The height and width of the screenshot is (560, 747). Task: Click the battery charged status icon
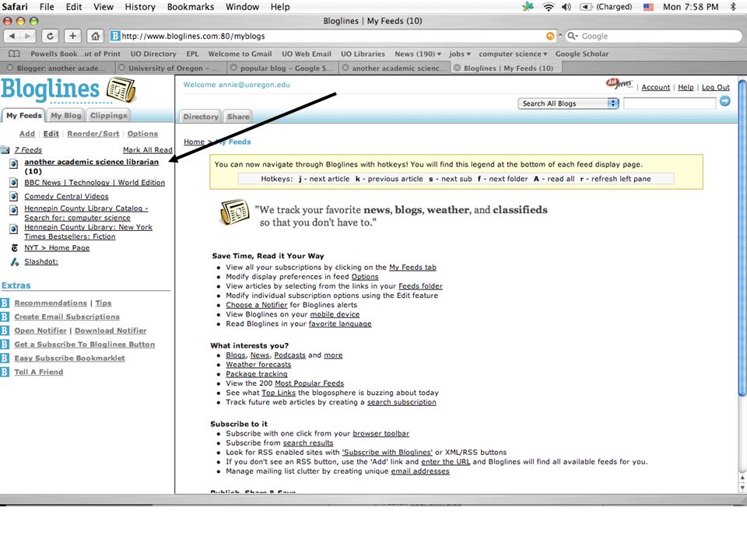[x=586, y=7]
